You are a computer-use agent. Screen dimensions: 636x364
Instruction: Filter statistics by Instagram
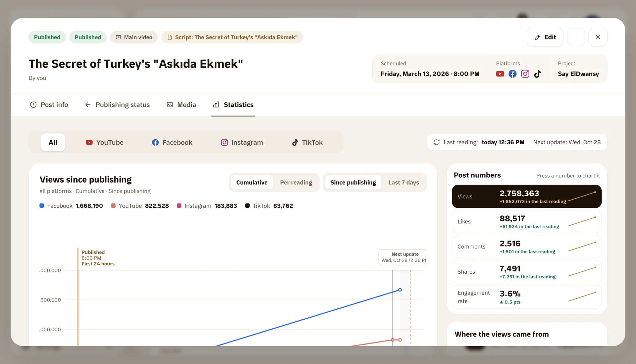(x=242, y=142)
